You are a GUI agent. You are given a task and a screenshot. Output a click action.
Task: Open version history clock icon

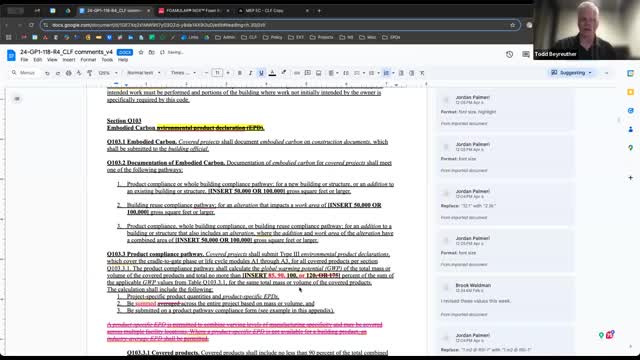pyautogui.click(x=509, y=54)
